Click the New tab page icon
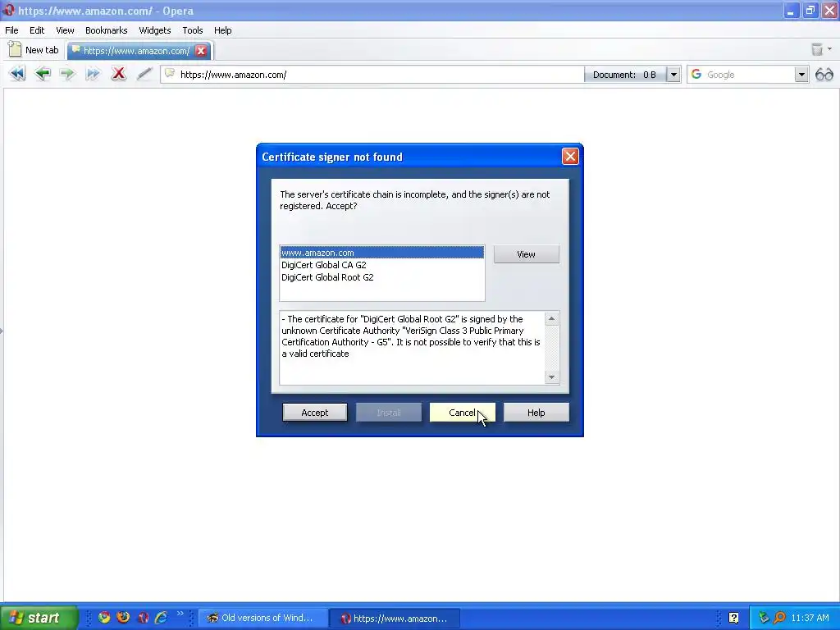Screen dimensions: 840x630 click(15, 49)
